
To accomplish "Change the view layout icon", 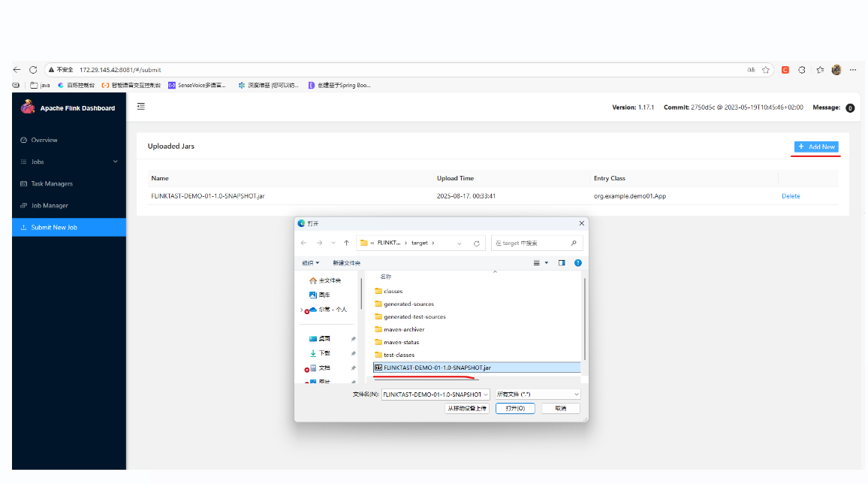I will pyautogui.click(x=536, y=263).
